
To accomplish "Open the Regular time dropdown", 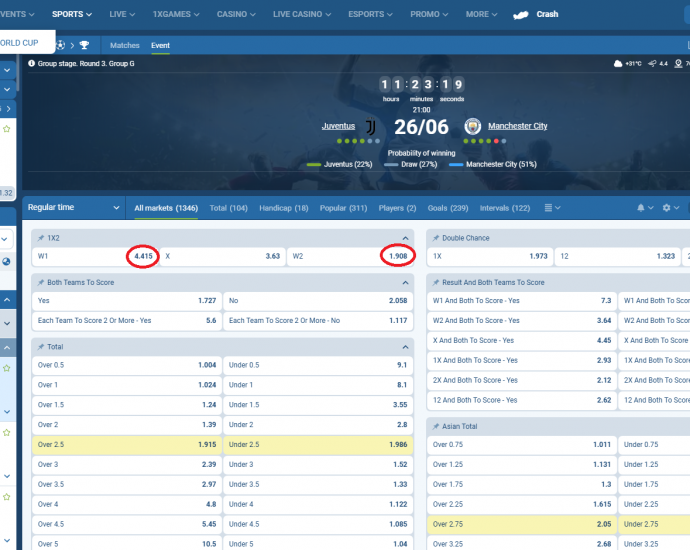I will pos(73,207).
